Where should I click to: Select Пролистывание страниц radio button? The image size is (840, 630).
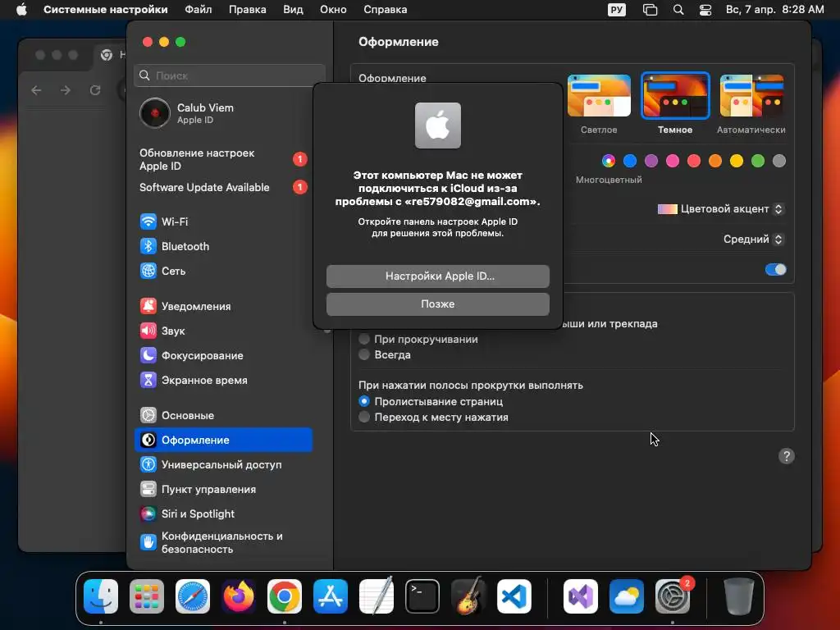pos(364,401)
